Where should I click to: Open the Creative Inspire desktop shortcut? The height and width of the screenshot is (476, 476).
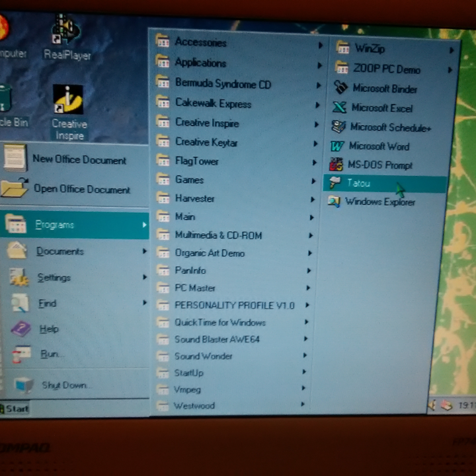pos(69,112)
